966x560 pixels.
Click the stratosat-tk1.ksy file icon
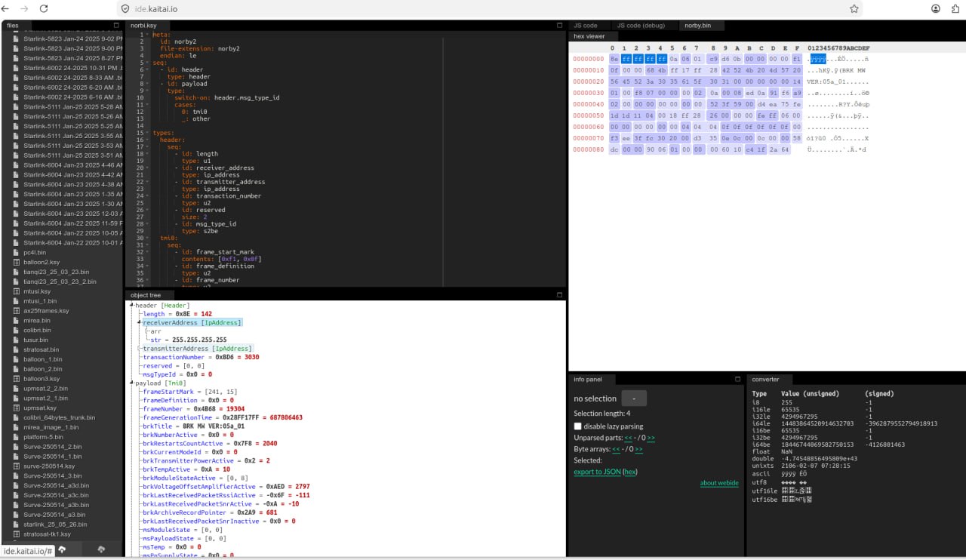pos(17,534)
